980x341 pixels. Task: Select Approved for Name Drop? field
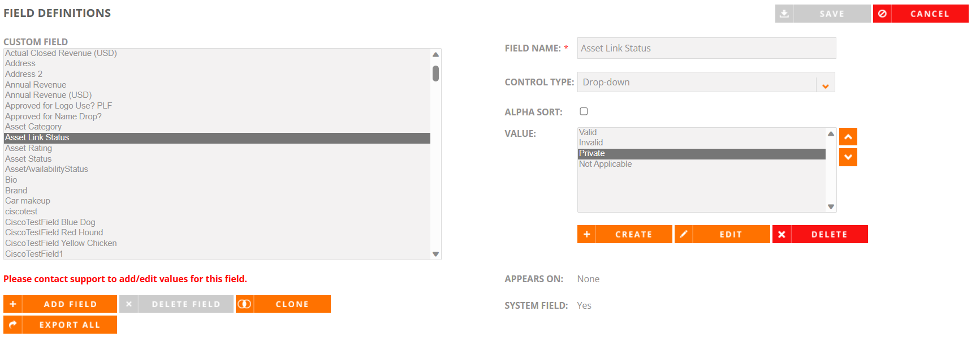pos(217,116)
